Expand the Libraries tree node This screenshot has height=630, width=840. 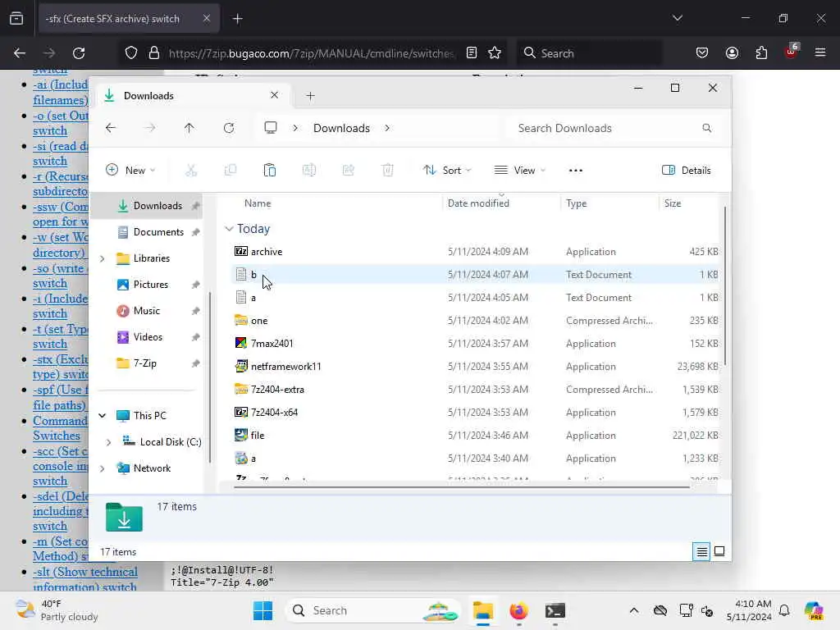tap(103, 258)
